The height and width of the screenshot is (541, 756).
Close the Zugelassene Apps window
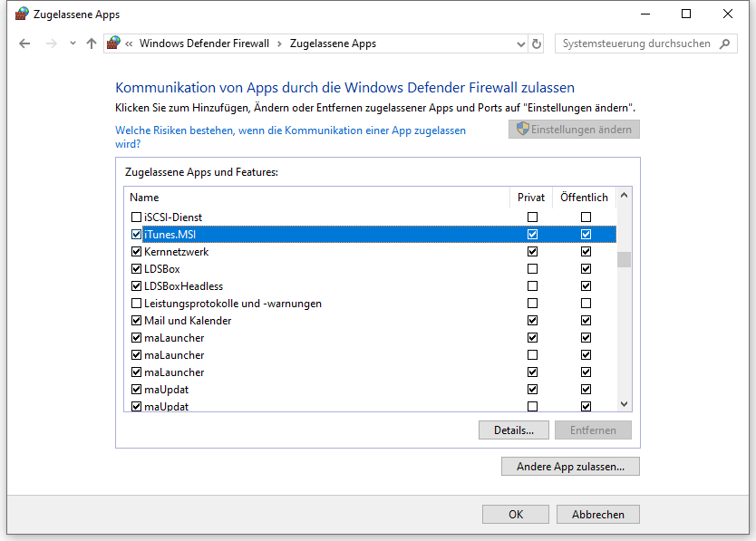[728, 14]
